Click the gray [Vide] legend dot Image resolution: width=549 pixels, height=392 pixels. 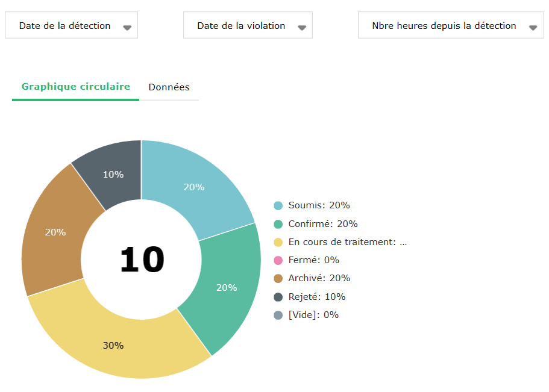tap(278, 315)
